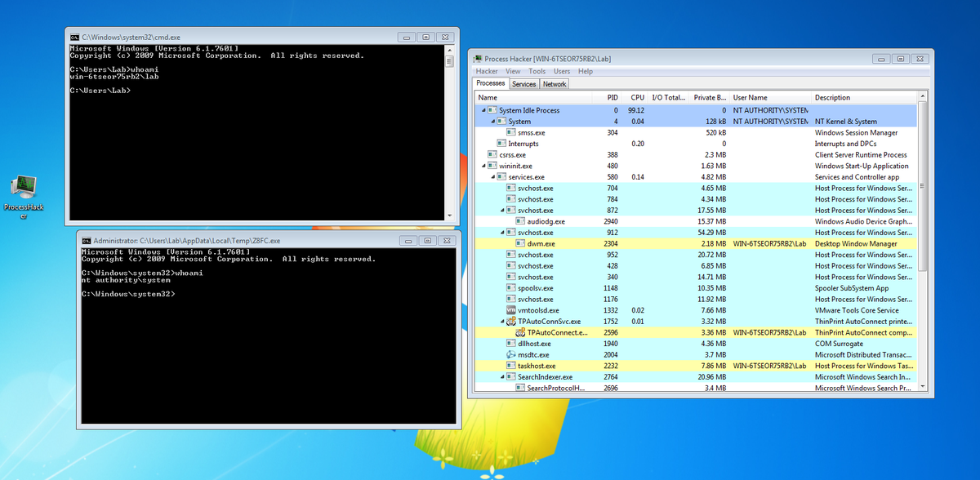Open the View menu

click(513, 72)
